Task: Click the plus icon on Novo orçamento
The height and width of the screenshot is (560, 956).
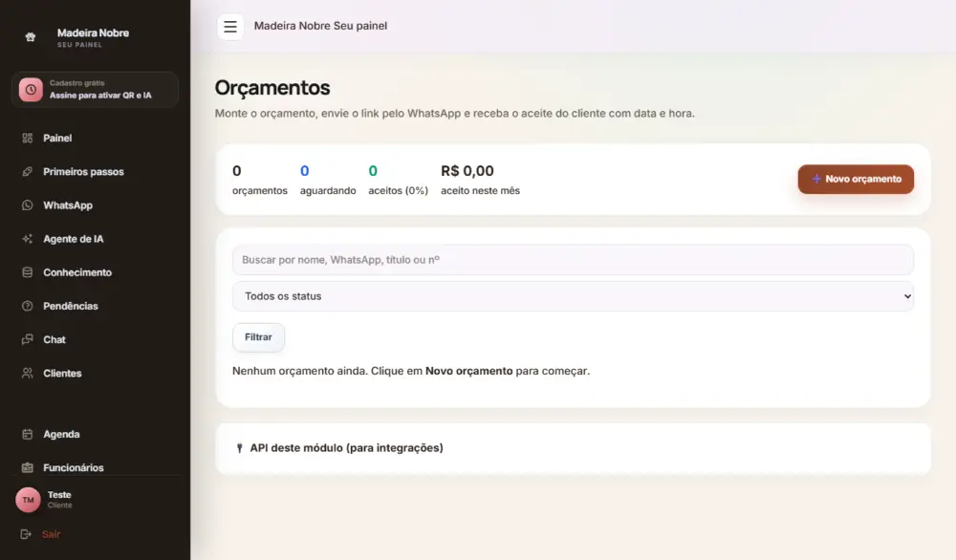Action: pyautogui.click(x=816, y=179)
